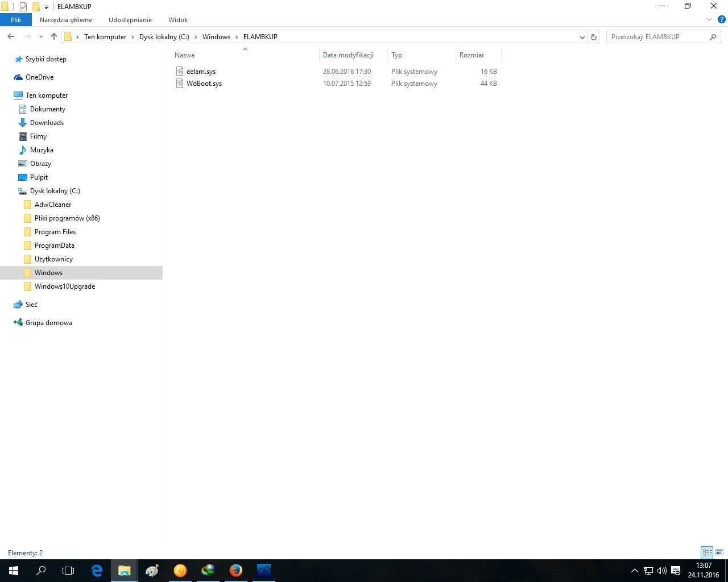The height and width of the screenshot is (582, 728).
Task: Open address bar history dropdown
Action: (582, 37)
